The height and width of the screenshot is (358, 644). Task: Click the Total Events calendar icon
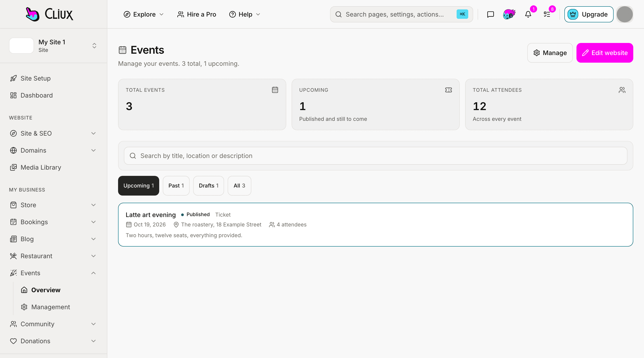point(275,90)
